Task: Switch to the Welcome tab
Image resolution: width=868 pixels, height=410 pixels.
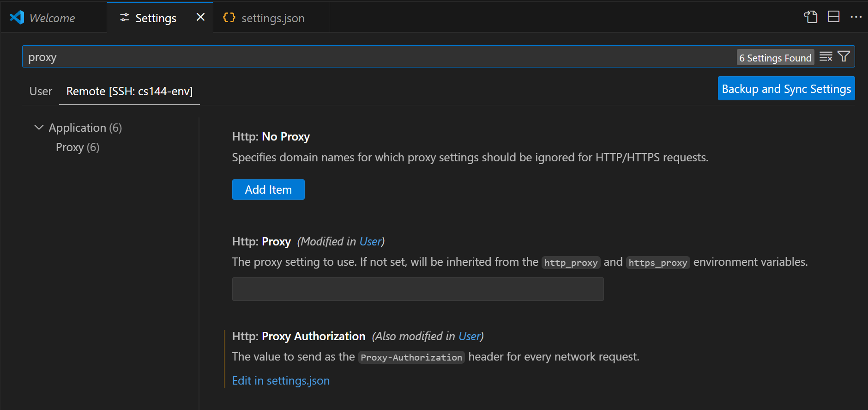Action: pos(52,18)
